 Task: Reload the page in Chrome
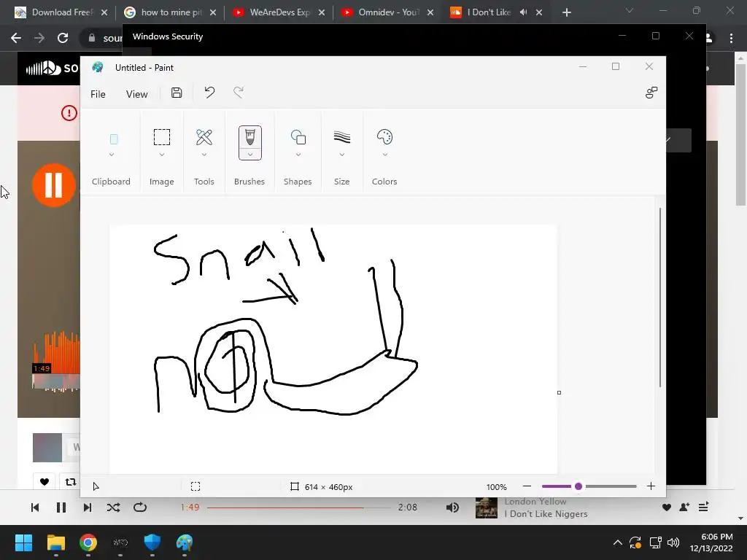(x=63, y=38)
